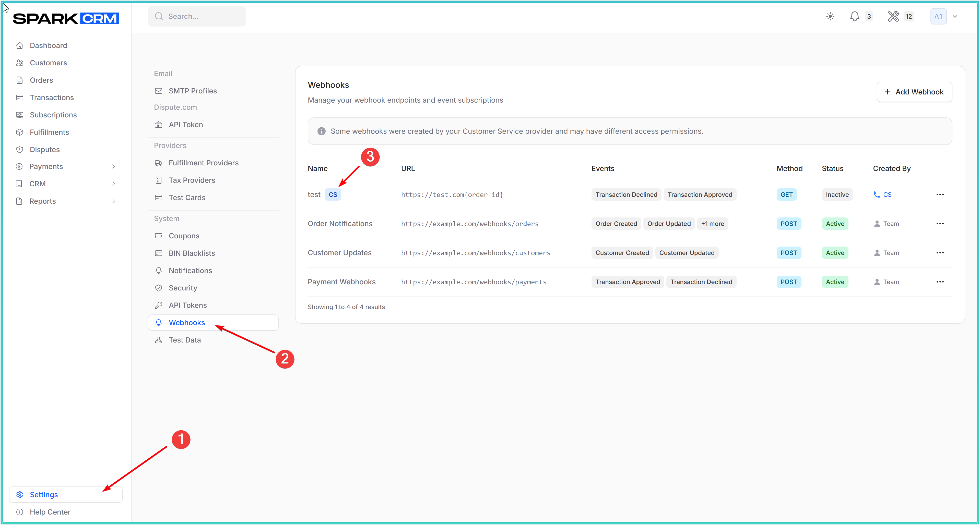
Task: Click the tools wrench icon in header
Action: (893, 16)
